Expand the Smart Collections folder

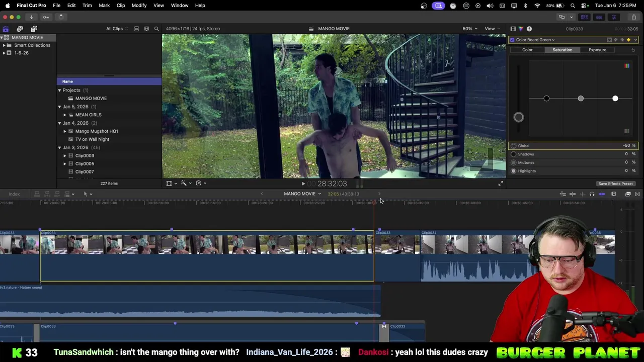(4, 45)
